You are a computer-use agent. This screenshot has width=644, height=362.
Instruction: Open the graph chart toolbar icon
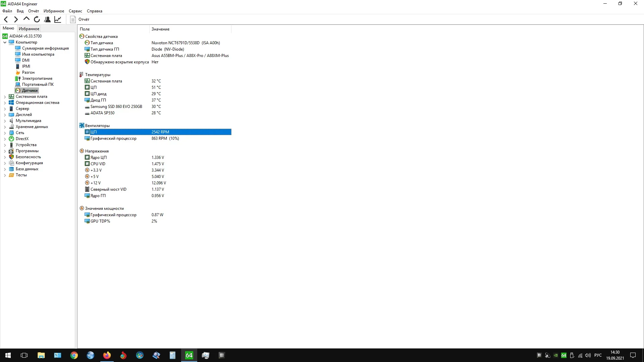click(x=58, y=19)
